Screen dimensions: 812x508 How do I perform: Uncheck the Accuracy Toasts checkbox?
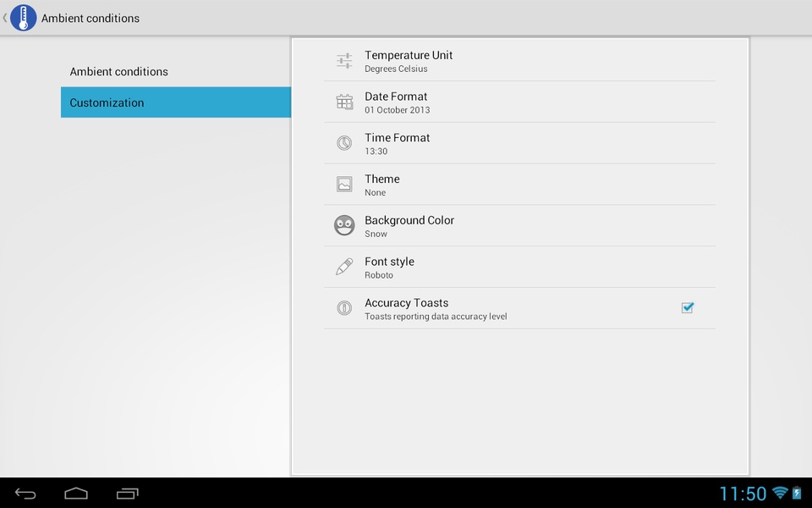point(687,308)
